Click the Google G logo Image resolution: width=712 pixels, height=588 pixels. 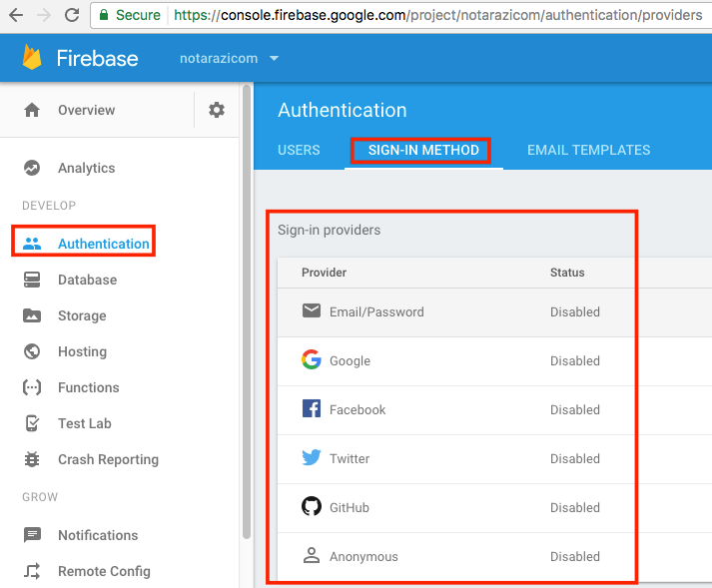312,359
